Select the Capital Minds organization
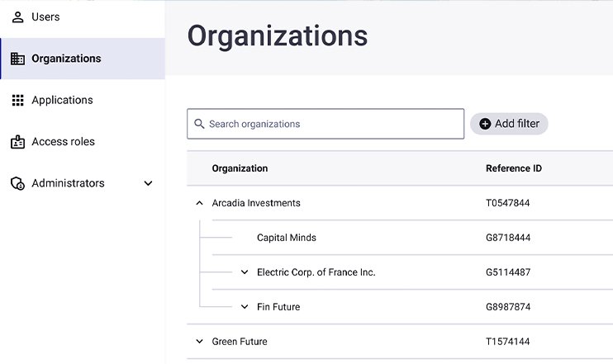The image size is (613, 364). click(286, 238)
